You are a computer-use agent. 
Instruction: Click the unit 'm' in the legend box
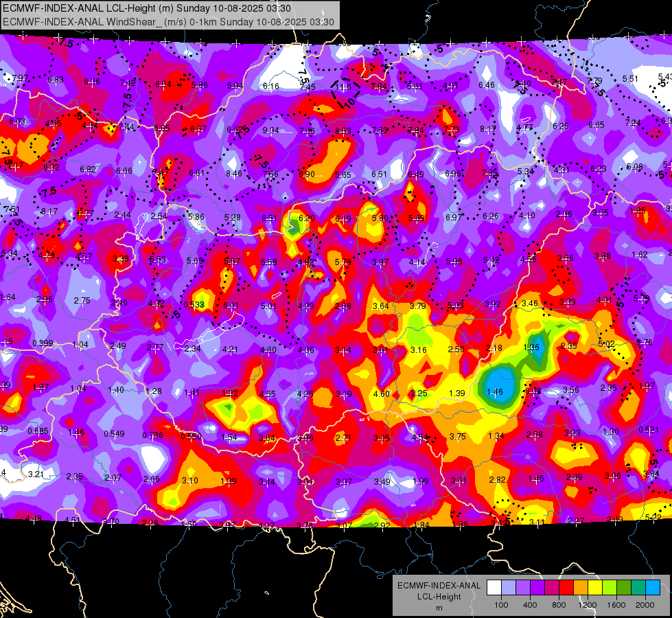(439, 608)
